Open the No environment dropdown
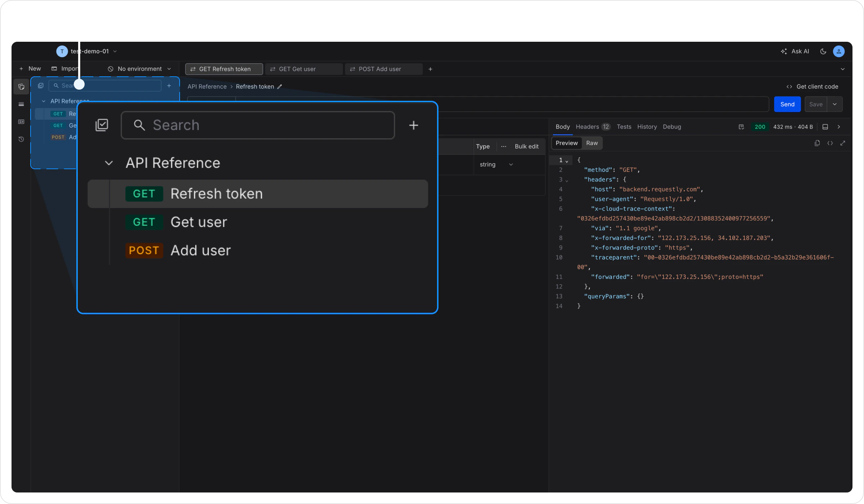Viewport: 864px width, 504px height. (x=140, y=69)
